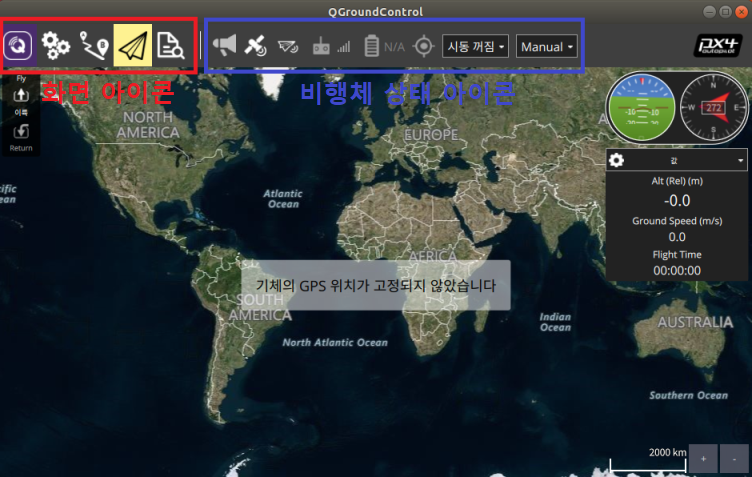Image resolution: width=752 pixels, height=477 pixels.
Task: Open the QGroundControl application settings icon
Action: [x=19, y=46]
